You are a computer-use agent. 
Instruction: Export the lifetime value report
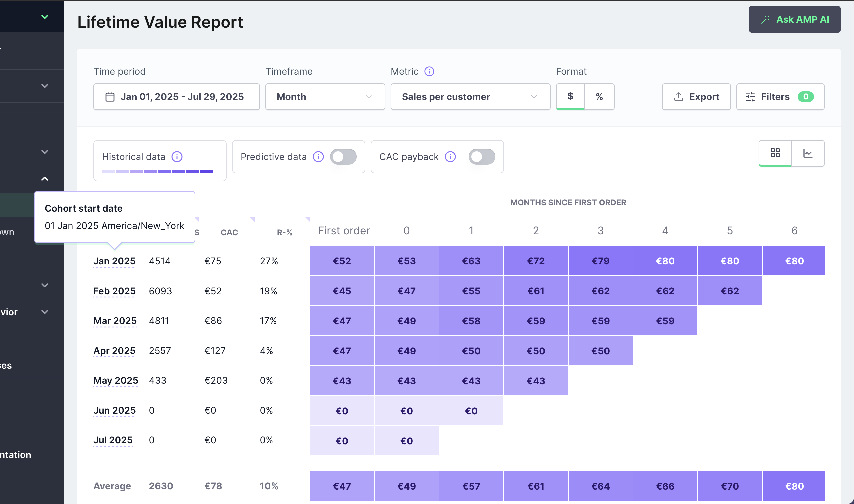696,97
